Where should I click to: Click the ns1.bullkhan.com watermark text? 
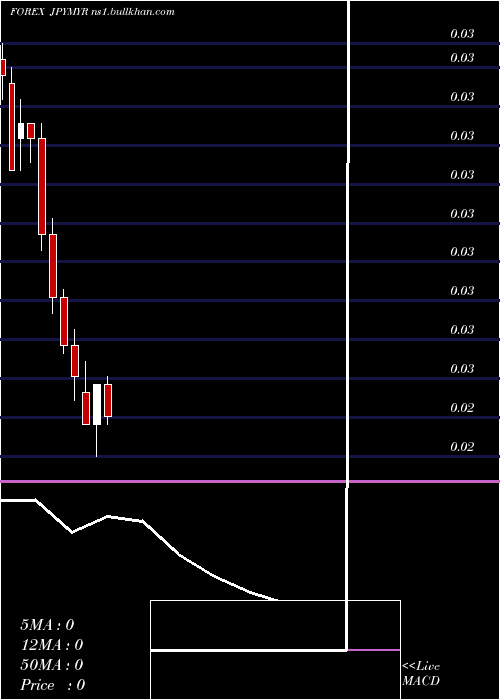coord(133,12)
